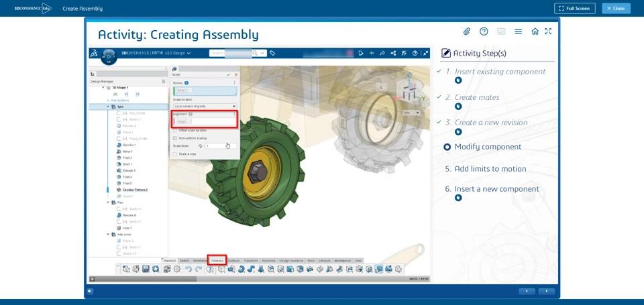The image size is (644, 305).
Task: Switch to the Design Guidance tab
Action: 291,261
